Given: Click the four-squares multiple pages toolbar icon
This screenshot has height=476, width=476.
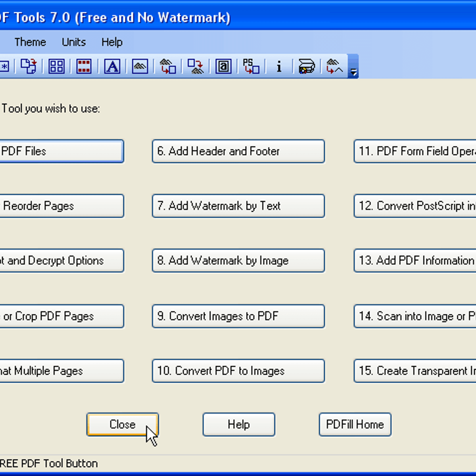Looking at the screenshot, I should pos(56,66).
